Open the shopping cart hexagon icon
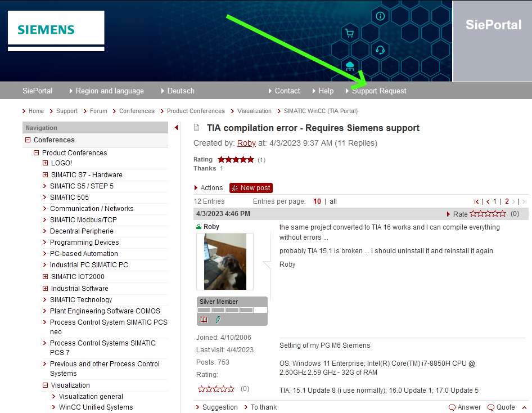 click(349, 33)
